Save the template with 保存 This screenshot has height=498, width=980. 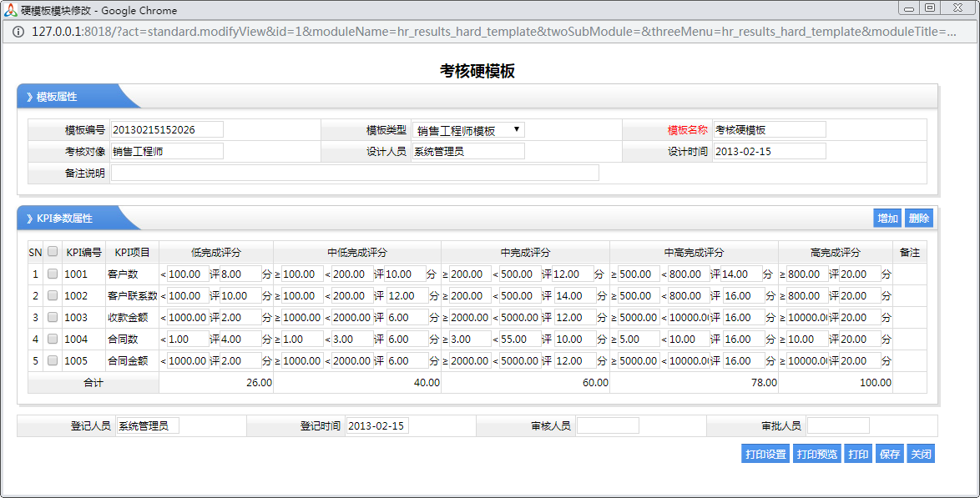coord(890,455)
